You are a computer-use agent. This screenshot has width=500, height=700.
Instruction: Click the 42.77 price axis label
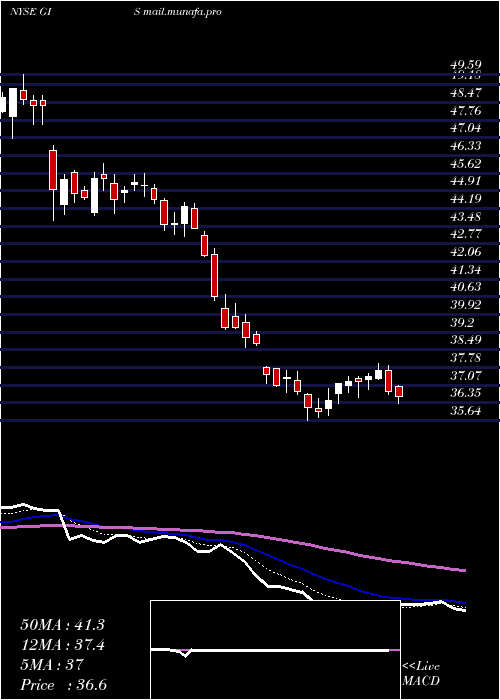click(465, 234)
